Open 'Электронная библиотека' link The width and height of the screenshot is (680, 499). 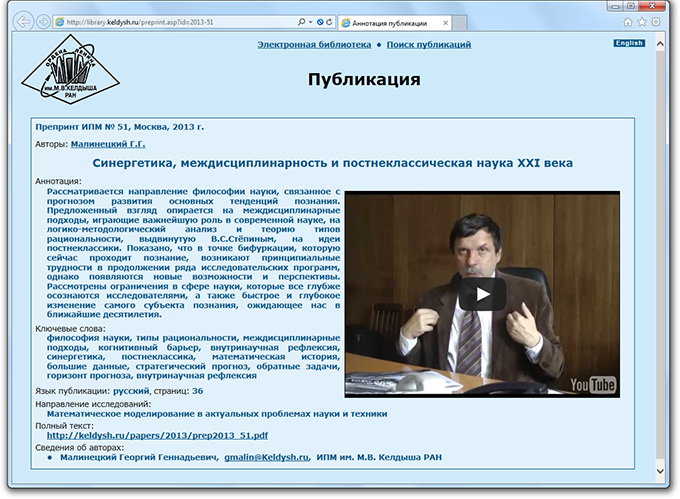point(314,45)
